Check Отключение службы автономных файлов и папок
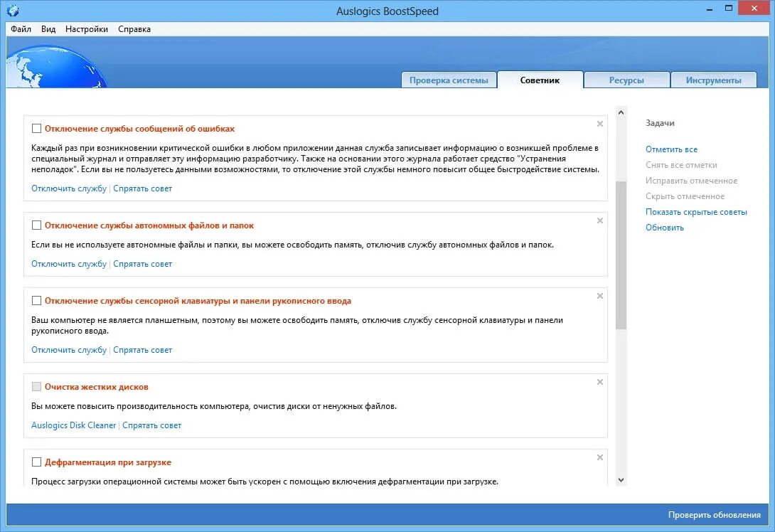775x532 pixels. 36,225
